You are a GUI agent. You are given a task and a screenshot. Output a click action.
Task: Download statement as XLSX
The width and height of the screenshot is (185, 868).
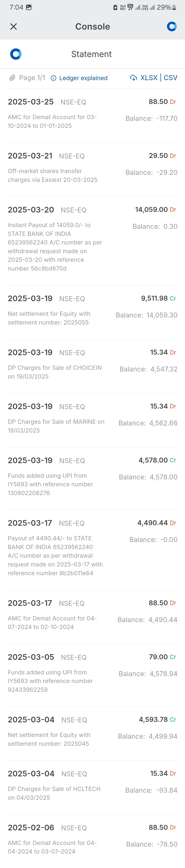149,78
